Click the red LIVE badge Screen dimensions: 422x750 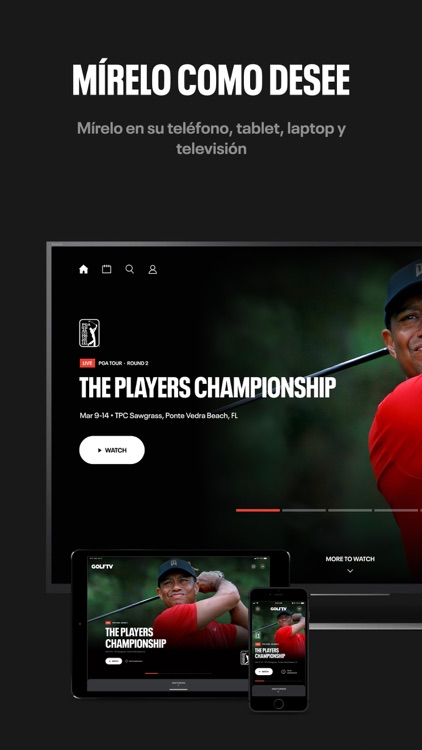point(87,364)
